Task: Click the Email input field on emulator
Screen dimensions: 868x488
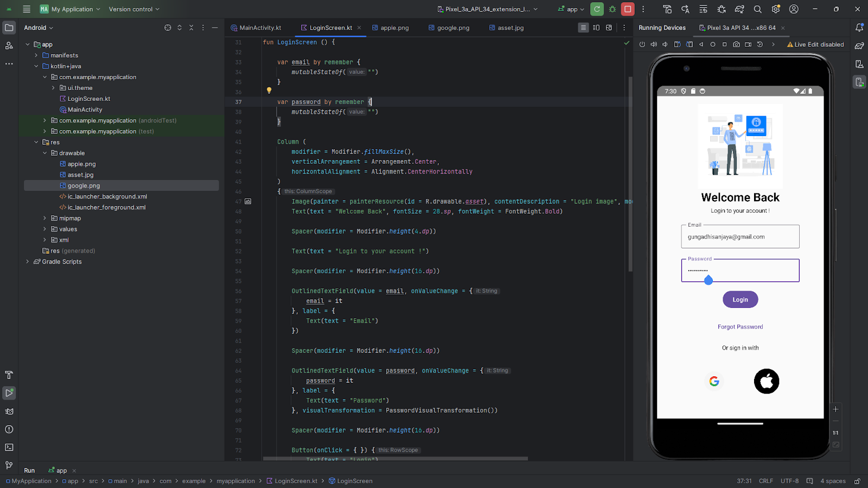Action: pyautogui.click(x=740, y=236)
